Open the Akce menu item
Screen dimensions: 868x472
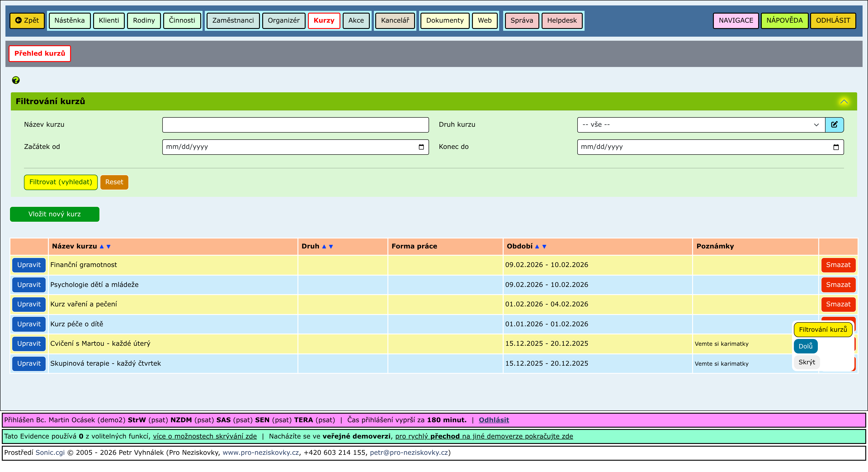[x=356, y=21]
